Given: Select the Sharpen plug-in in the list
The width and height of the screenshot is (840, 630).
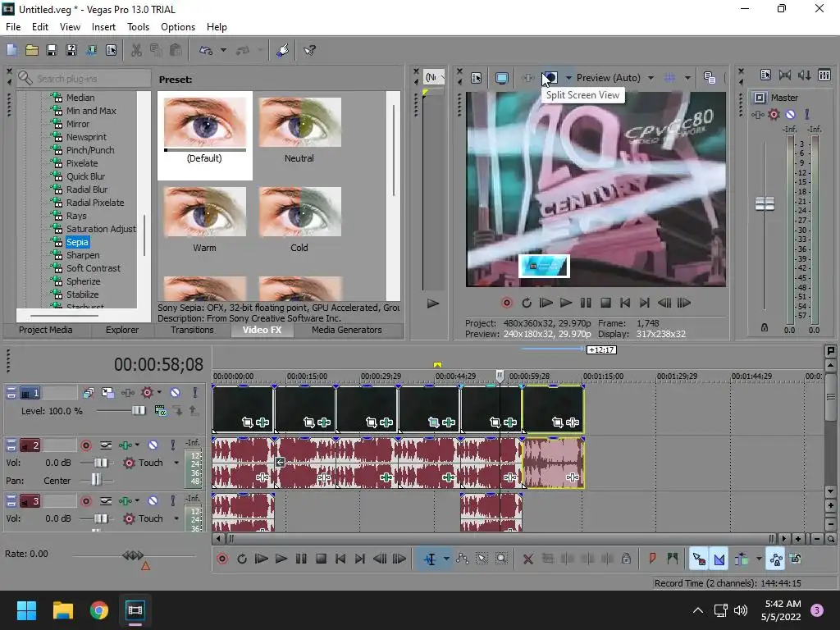Looking at the screenshot, I should (x=83, y=255).
